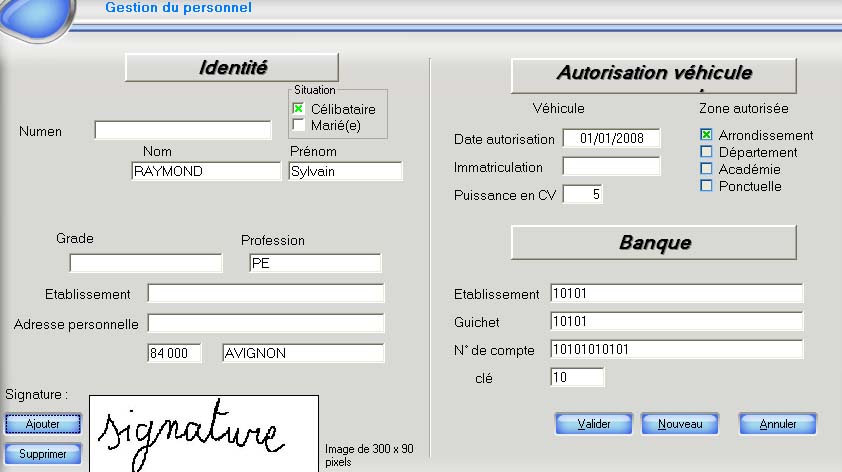Click the Identité header button
Viewport: 842px width, 472px height.
[232, 68]
